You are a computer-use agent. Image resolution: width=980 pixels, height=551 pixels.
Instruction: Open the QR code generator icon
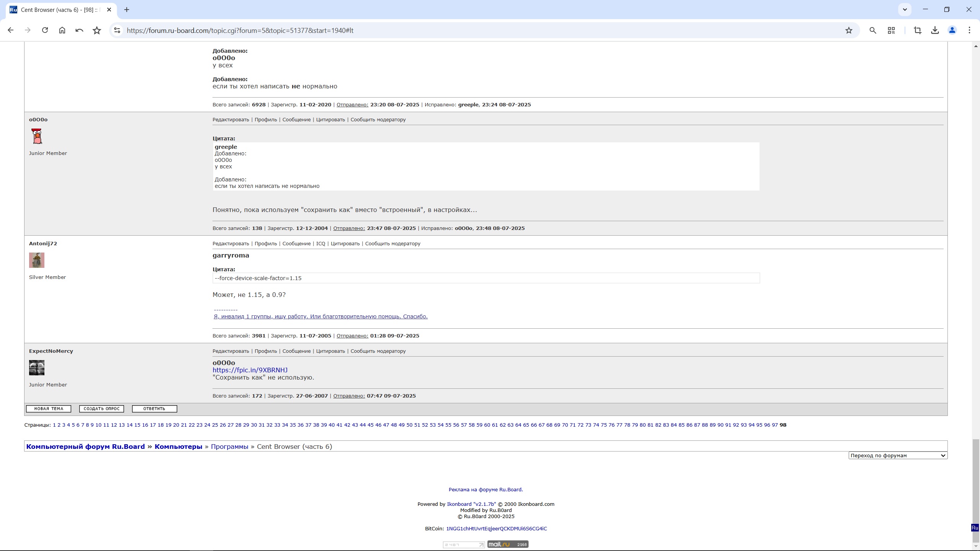point(891,30)
